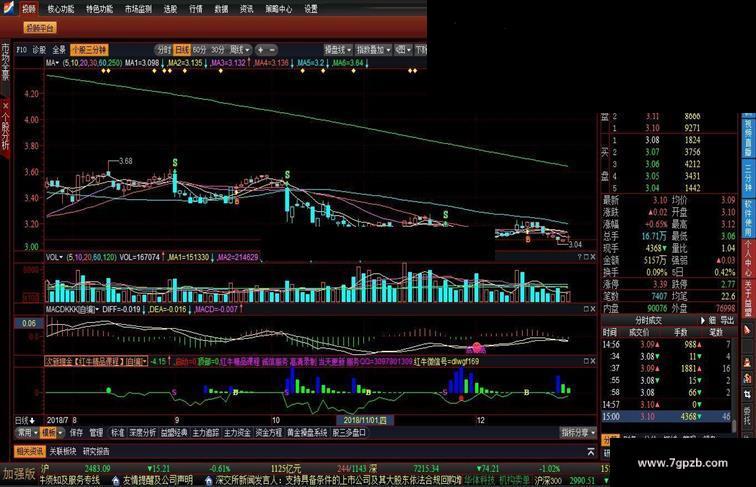Select the 标准 template tab
Screen dimensions: 756x487
(118, 433)
